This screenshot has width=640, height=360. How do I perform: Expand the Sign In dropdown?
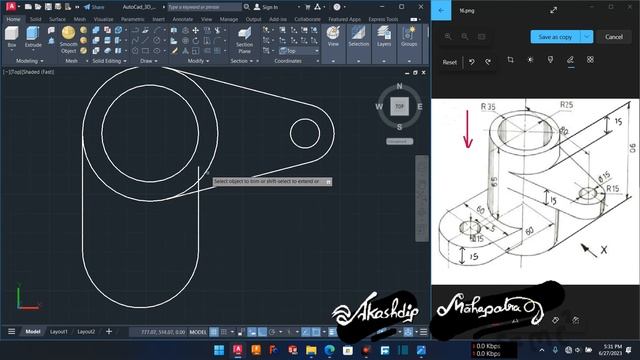(298, 7)
